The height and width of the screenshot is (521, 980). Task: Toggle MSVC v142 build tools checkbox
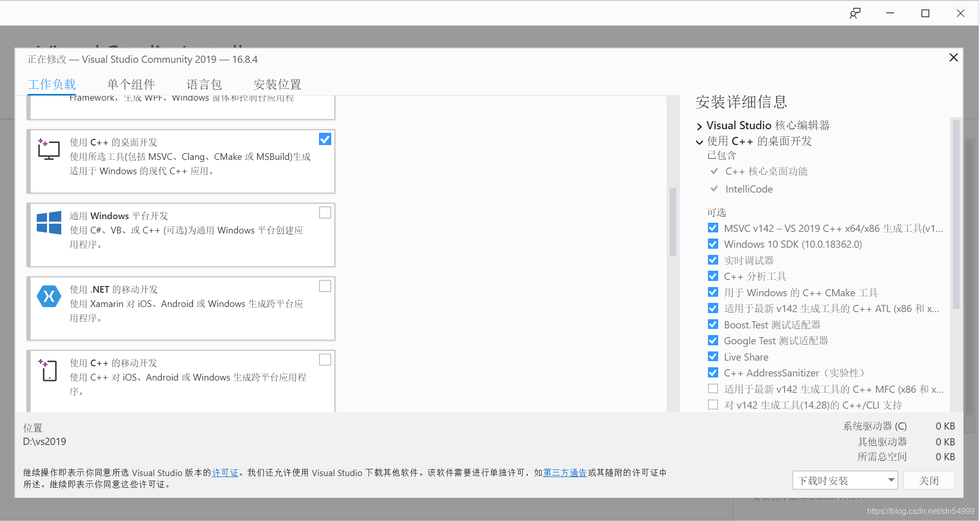713,228
